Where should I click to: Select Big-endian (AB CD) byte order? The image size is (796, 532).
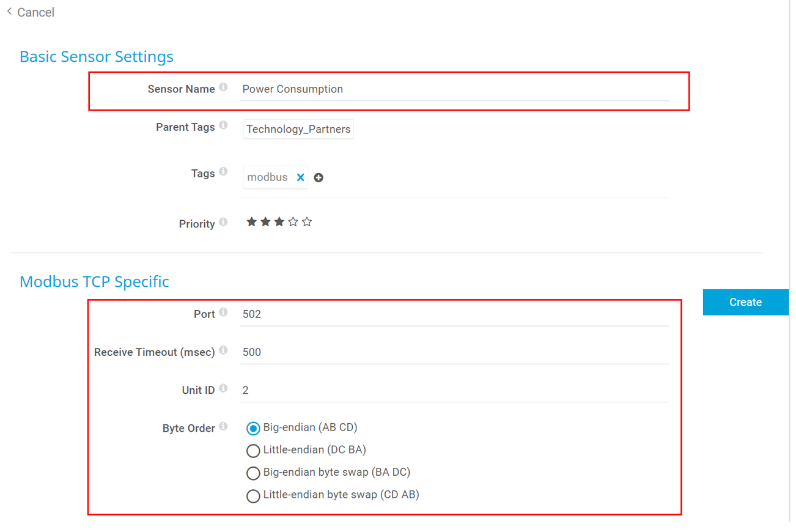tap(253, 428)
